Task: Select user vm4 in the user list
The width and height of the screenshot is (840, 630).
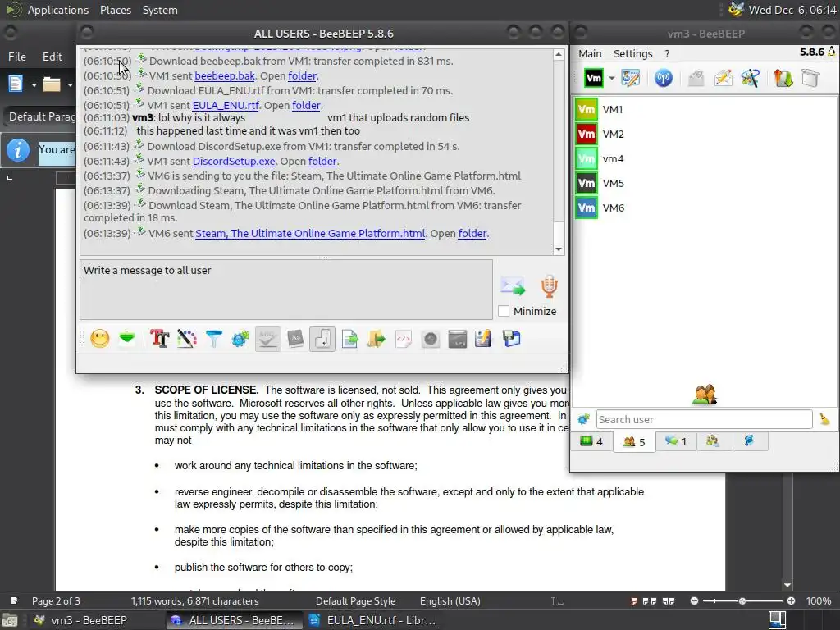Action: click(705, 158)
